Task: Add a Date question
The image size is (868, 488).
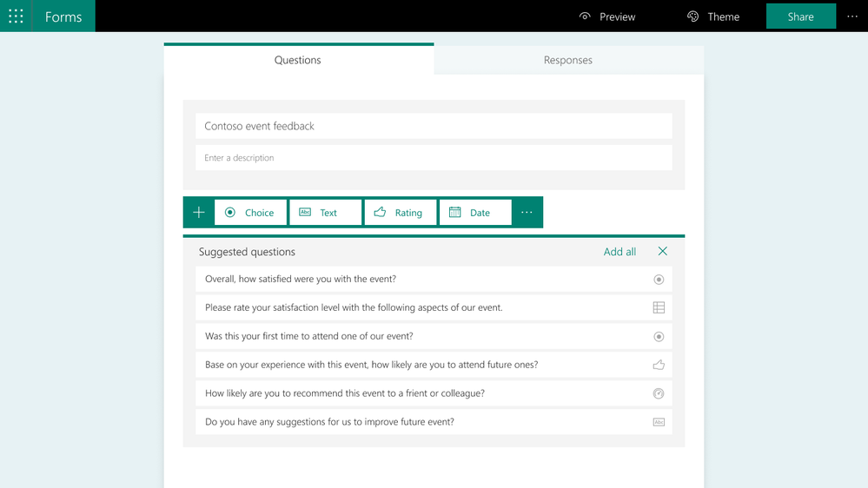Action: tap(475, 213)
